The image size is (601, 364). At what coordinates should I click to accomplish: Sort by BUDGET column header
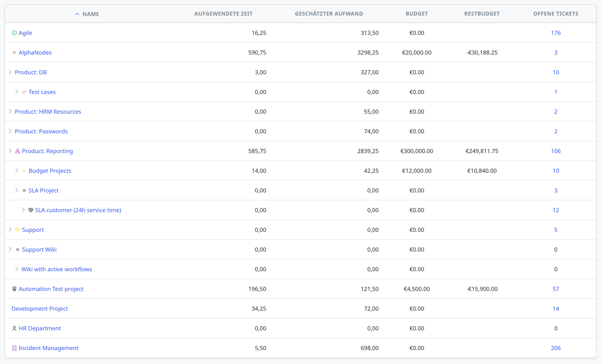[417, 14]
